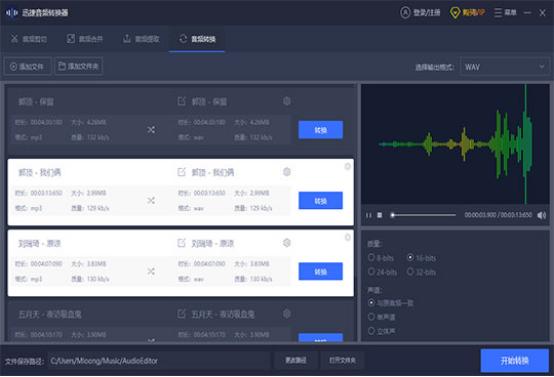This screenshot has width=554, height=377.
Task: Select the 8-bits quality option
Action: [381, 258]
